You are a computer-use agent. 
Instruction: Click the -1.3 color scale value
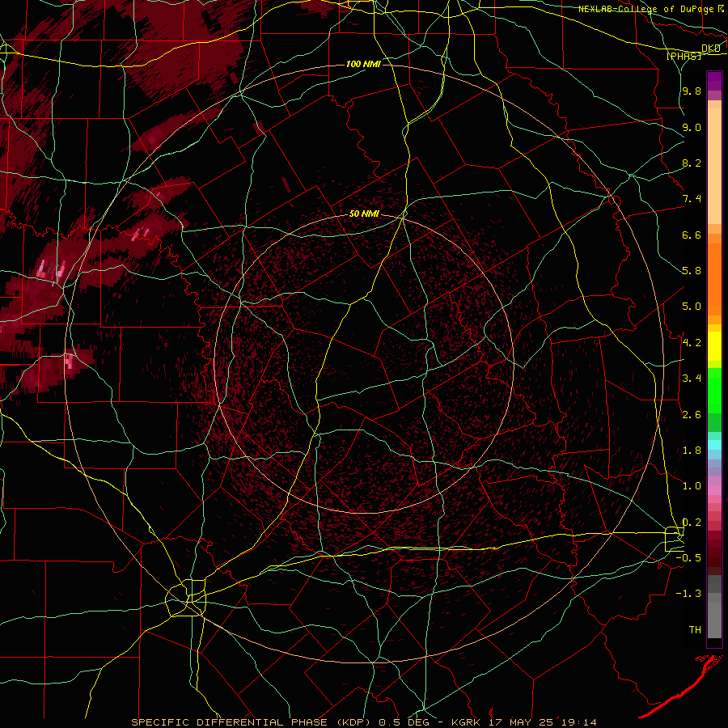click(688, 595)
